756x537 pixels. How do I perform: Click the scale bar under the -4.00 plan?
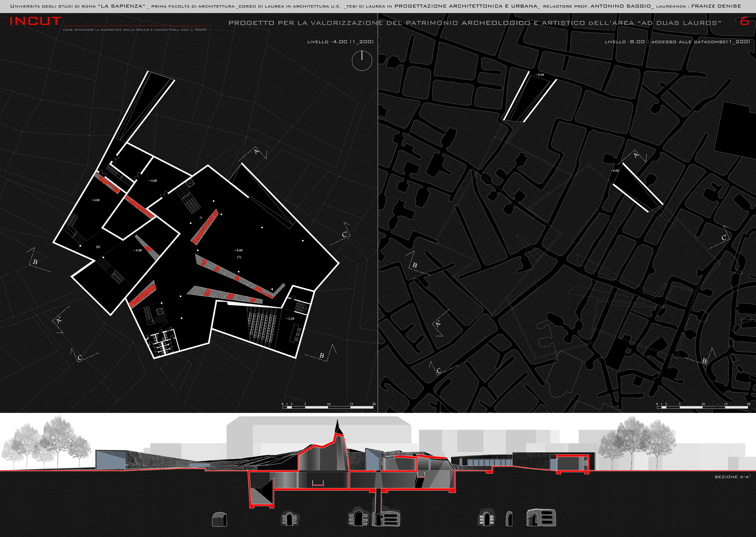pos(328,408)
